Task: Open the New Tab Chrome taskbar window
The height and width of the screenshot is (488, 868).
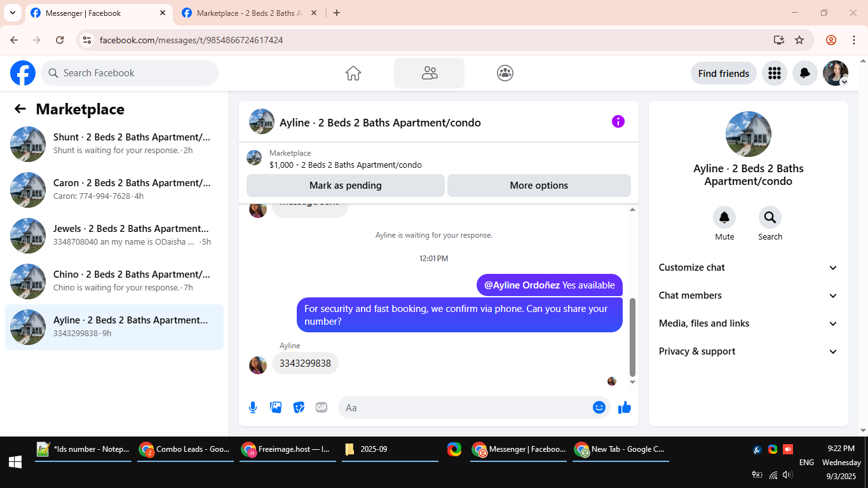Action: pos(621,449)
